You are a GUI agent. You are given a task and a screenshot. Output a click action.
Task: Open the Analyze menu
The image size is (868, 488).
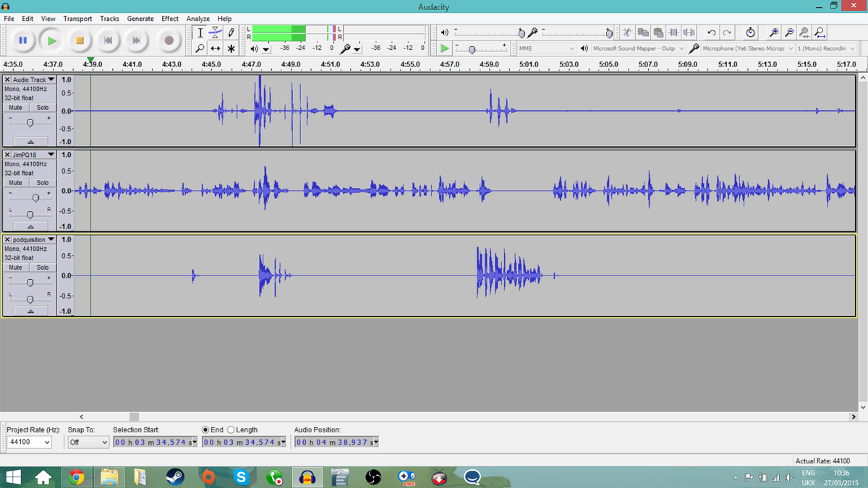click(197, 19)
